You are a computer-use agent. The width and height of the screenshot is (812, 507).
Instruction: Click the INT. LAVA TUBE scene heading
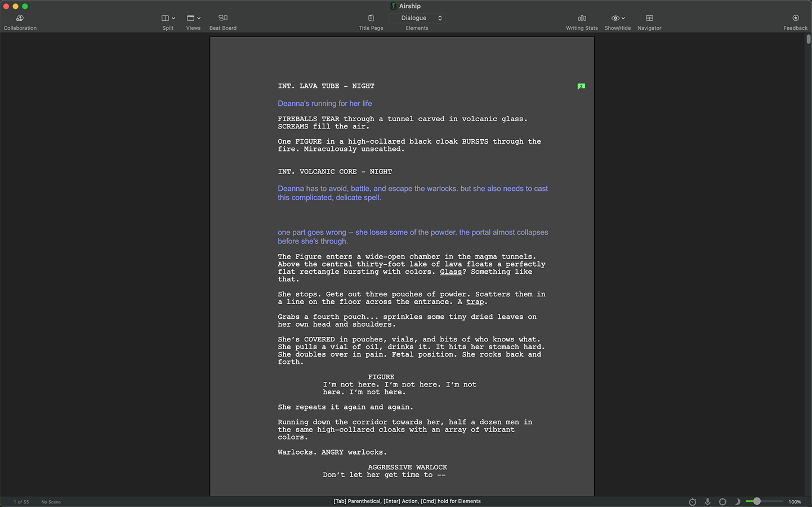click(x=326, y=86)
